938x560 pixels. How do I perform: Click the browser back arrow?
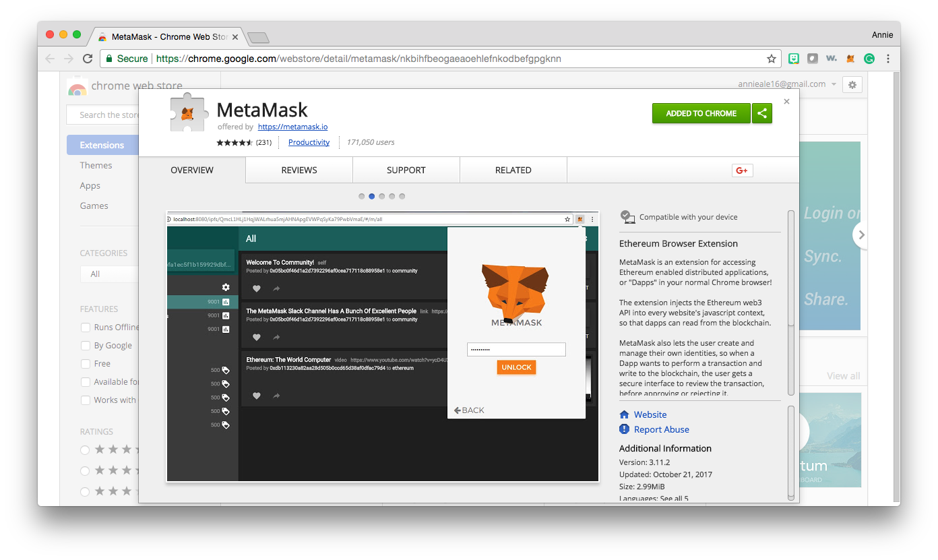coord(50,59)
